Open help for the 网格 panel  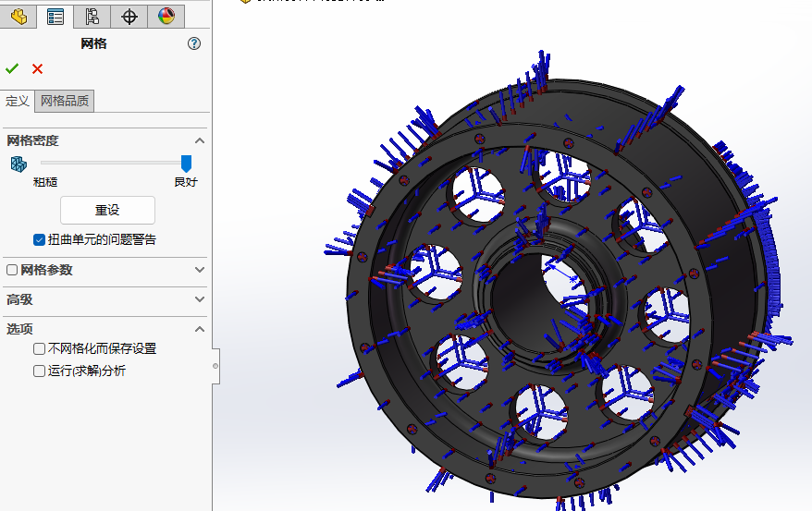[193, 43]
